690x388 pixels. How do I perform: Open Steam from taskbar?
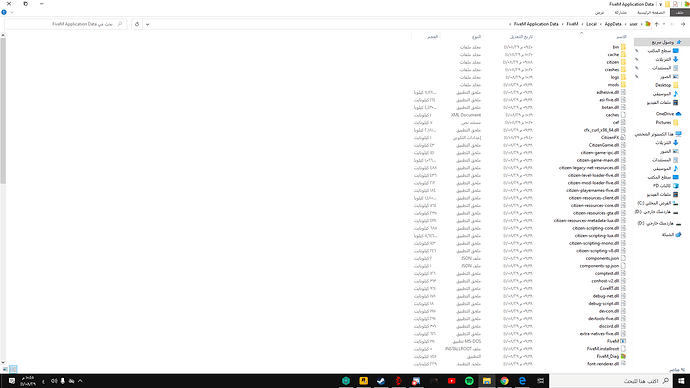pos(381,381)
